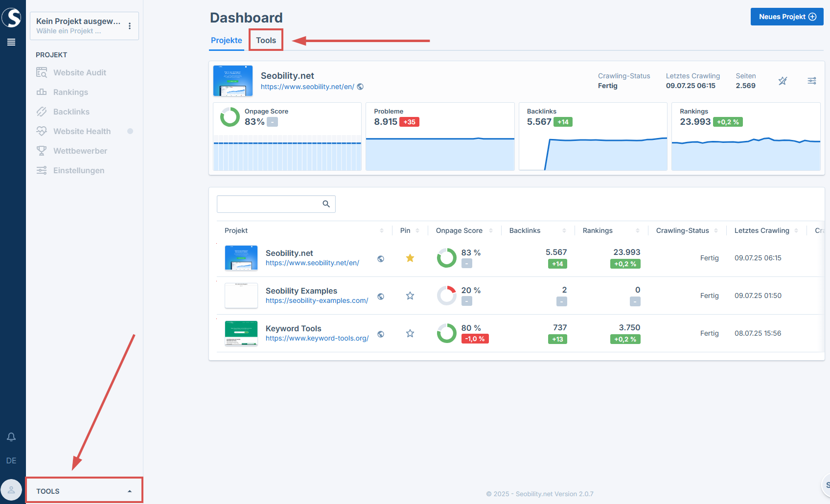Click the Wettbewerber trophy icon
Viewport: 830px width, 504px height.
coord(42,151)
